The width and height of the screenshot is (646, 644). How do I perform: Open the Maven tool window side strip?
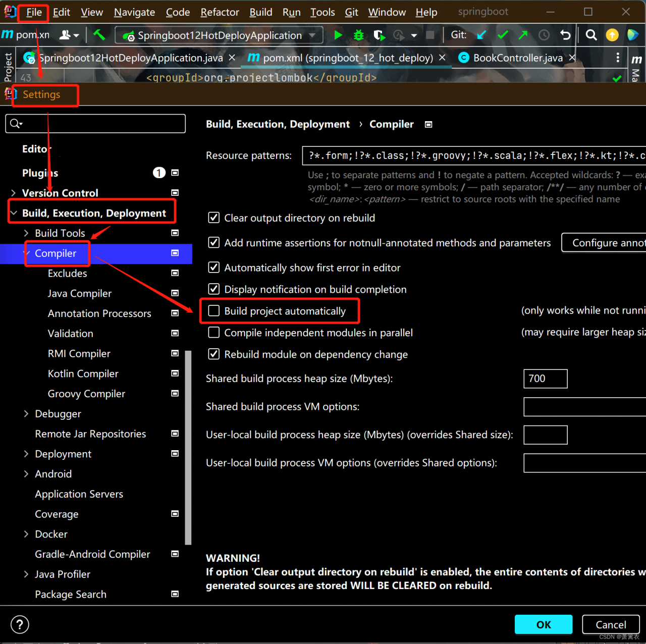pos(636,68)
